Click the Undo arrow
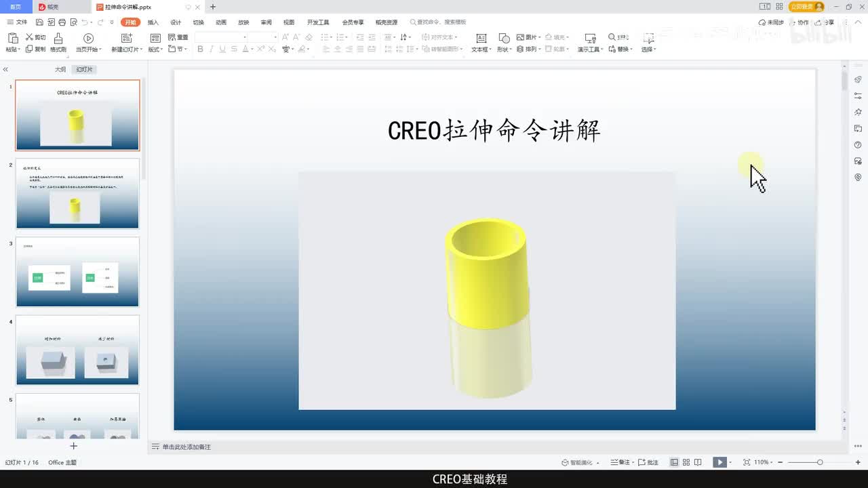The image size is (868, 488). coord(85,22)
